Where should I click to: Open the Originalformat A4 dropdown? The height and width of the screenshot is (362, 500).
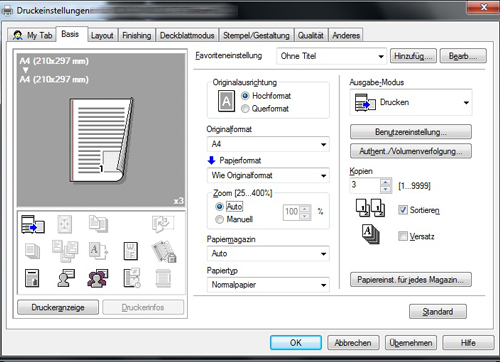pyautogui.click(x=268, y=144)
